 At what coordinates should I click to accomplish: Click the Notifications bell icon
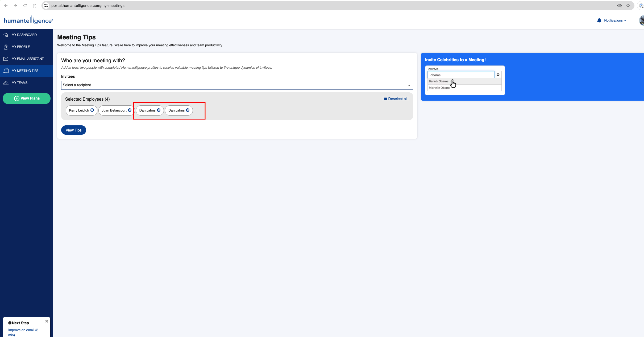tap(599, 20)
